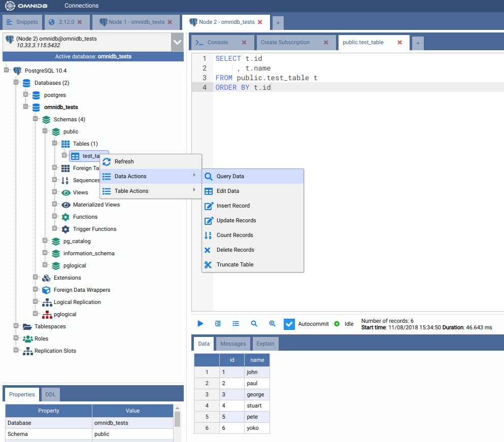Image resolution: width=504 pixels, height=442 pixels.
Task: Expand the Tablespaces tree node
Action: pyautogui.click(x=16, y=326)
